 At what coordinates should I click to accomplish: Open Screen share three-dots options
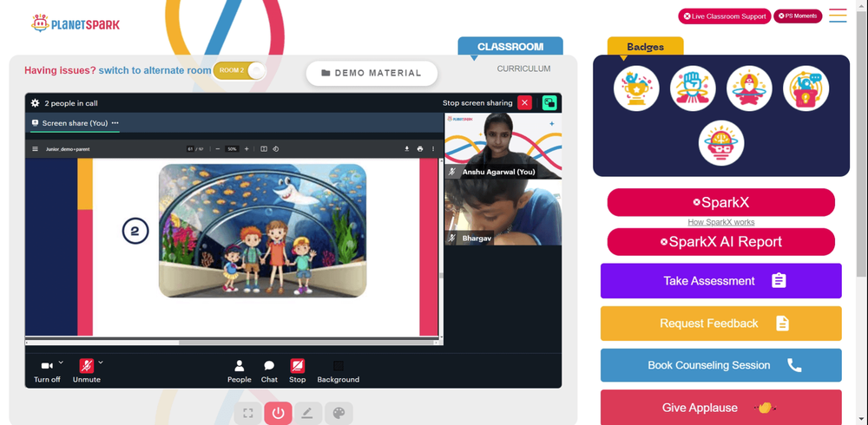[x=115, y=123]
